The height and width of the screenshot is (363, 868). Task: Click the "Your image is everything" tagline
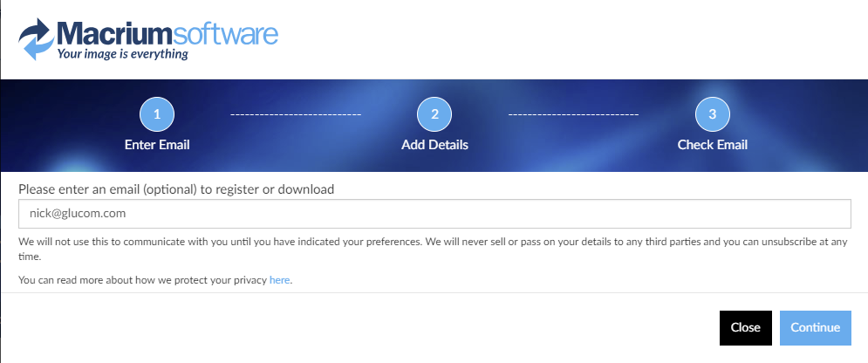coord(122,55)
